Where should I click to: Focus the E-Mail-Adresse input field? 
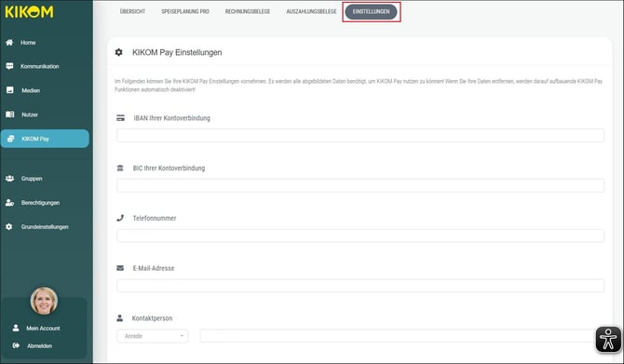click(x=360, y=286)
